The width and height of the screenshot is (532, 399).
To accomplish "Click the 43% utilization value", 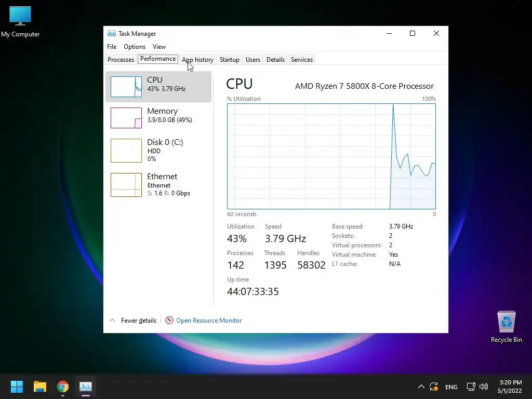I will pyautogui.click(x=236, y=238).
